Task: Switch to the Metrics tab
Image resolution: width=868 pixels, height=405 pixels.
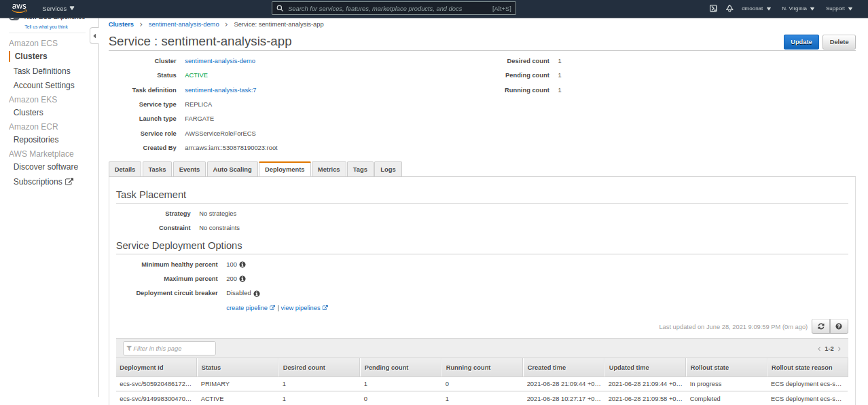Action: pyautogui.click(x=329, y=169)
